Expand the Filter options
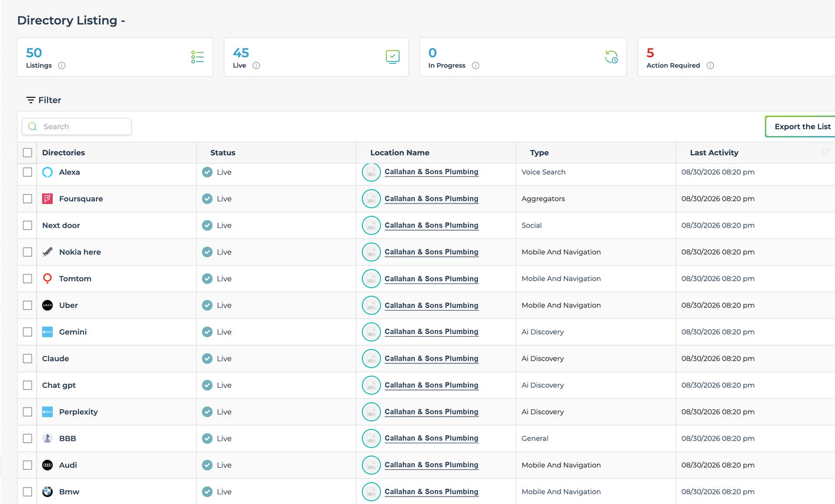Screen dimensions: 835x504 tap(44, 100)
